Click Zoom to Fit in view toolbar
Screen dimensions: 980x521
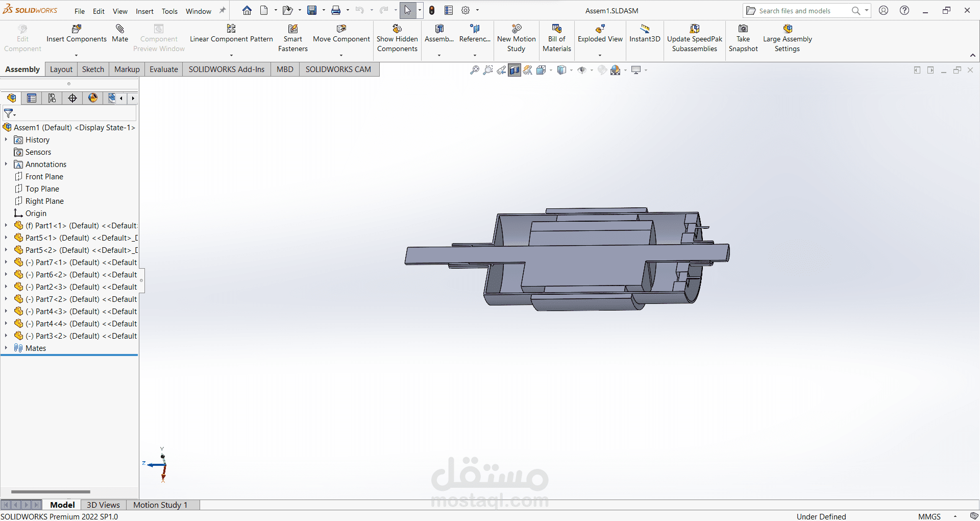tap(475, 70)
